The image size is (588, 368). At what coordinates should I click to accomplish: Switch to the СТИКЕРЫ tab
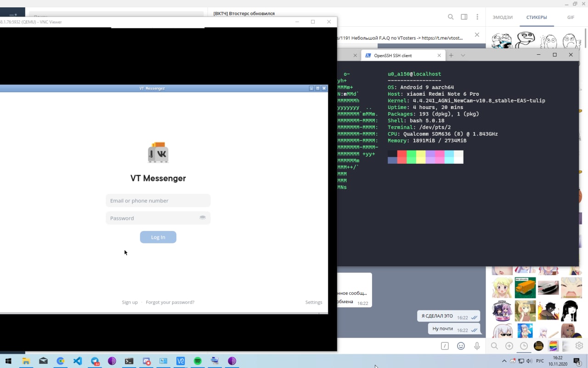(x=537, y=17)
